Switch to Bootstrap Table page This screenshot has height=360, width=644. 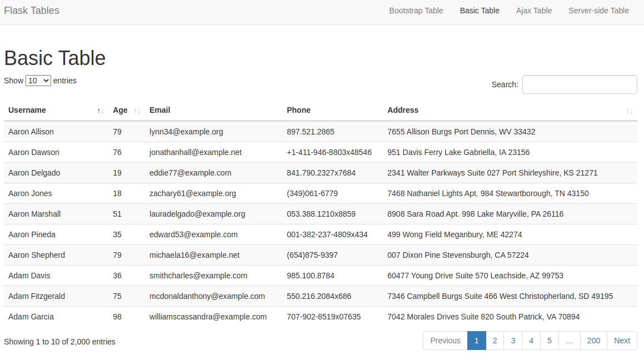416,11
